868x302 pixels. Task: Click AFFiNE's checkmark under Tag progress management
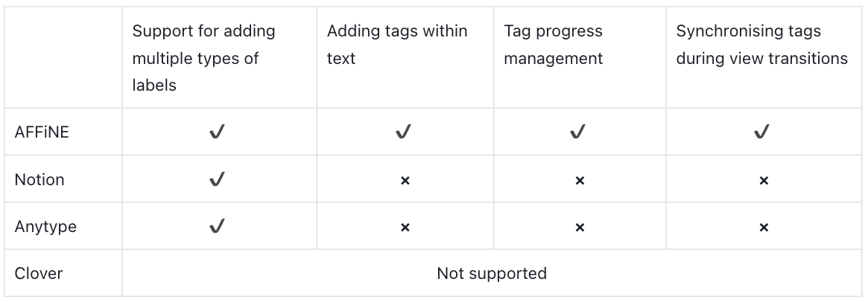click(x=577, y=132)
